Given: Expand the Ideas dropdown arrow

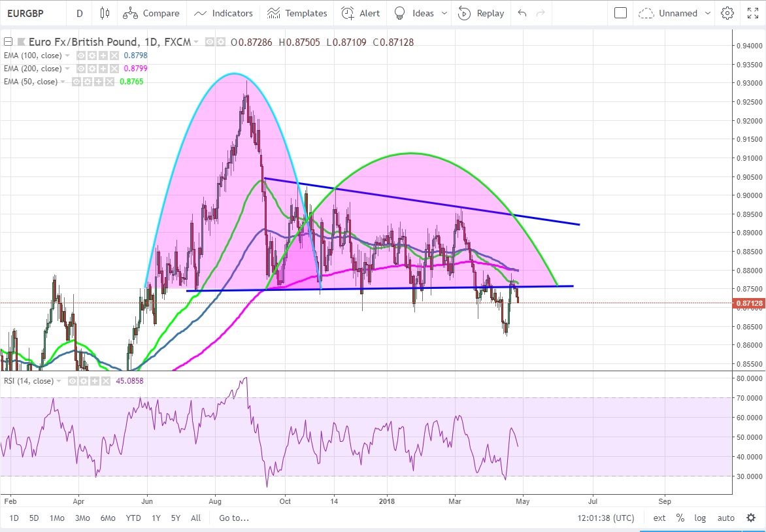Looking at the screenshot, I should click(x=445, y=13).
